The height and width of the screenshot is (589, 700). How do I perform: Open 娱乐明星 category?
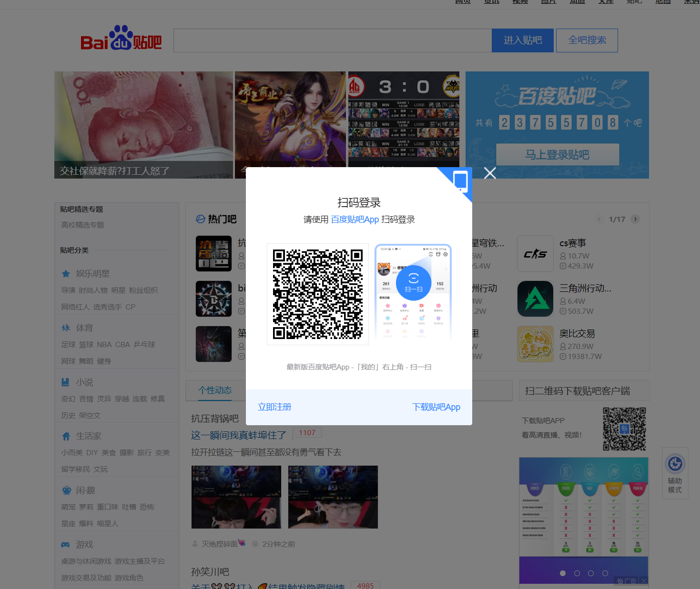[x=93, y=274]
